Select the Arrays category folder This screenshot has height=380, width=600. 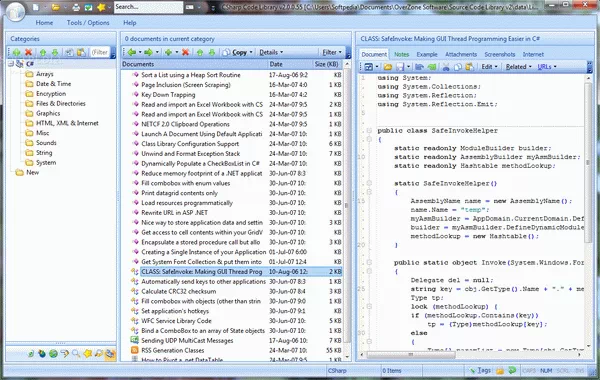tap(44, 74)
